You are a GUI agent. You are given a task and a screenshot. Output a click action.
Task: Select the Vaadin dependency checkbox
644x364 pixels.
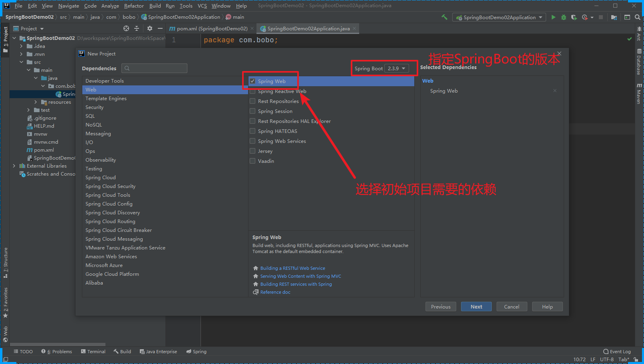click(252, 161)
